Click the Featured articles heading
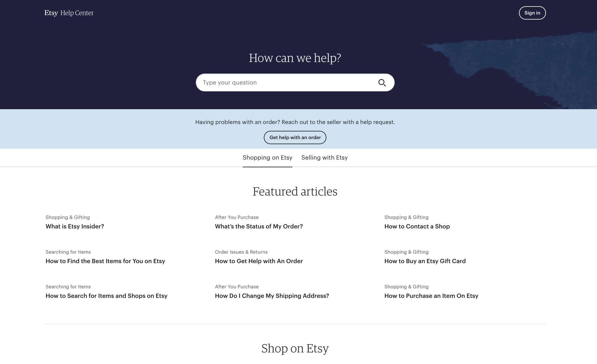 295,191
